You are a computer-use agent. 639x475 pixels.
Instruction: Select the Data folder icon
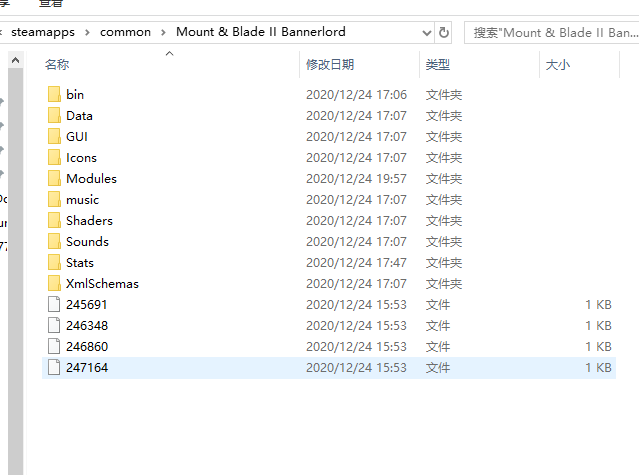click(54, 116)
